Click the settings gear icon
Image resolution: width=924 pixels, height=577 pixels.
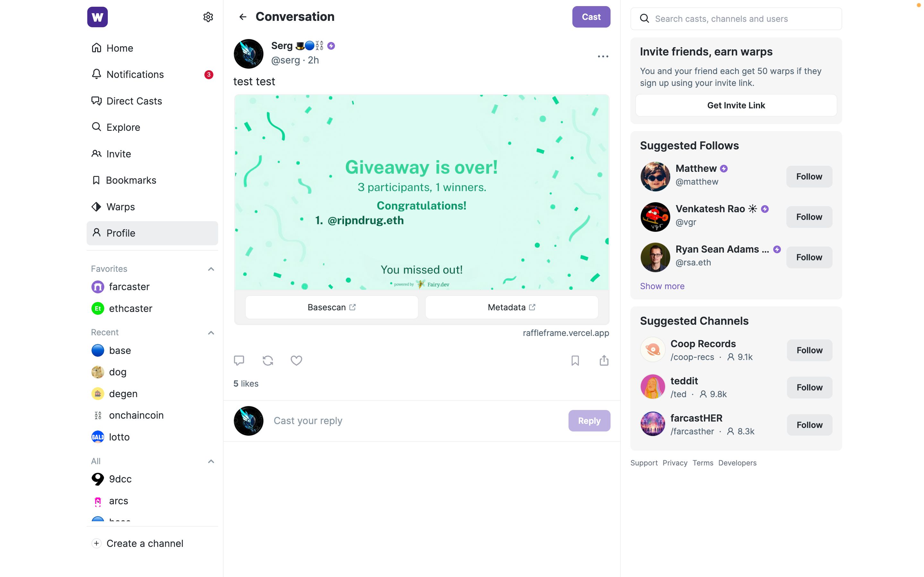(208, 17)
